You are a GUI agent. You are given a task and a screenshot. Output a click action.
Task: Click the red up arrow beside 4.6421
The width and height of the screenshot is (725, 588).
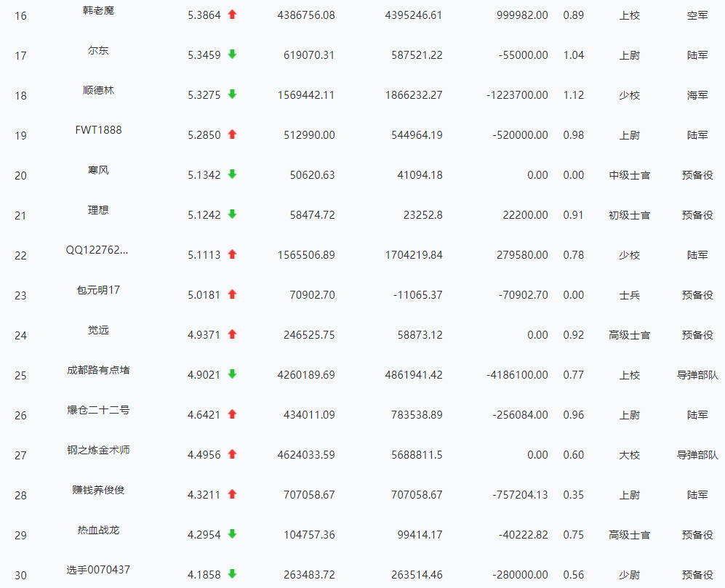click(x=232, y=414)
